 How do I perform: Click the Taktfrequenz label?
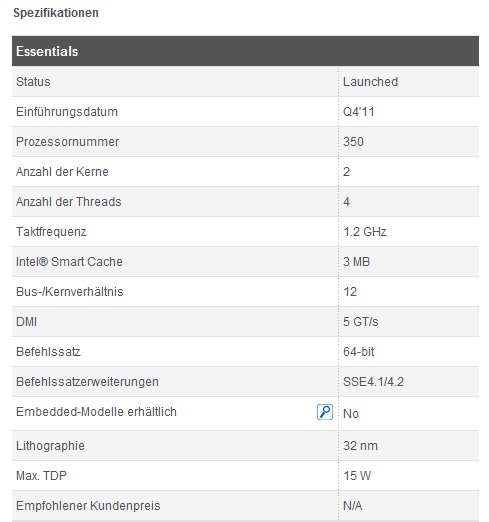[x=51, y=232]
